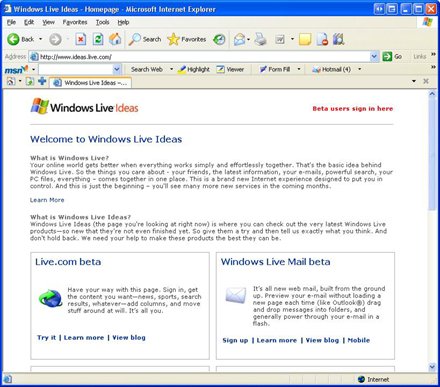Open the File menu

coord(11,22)
